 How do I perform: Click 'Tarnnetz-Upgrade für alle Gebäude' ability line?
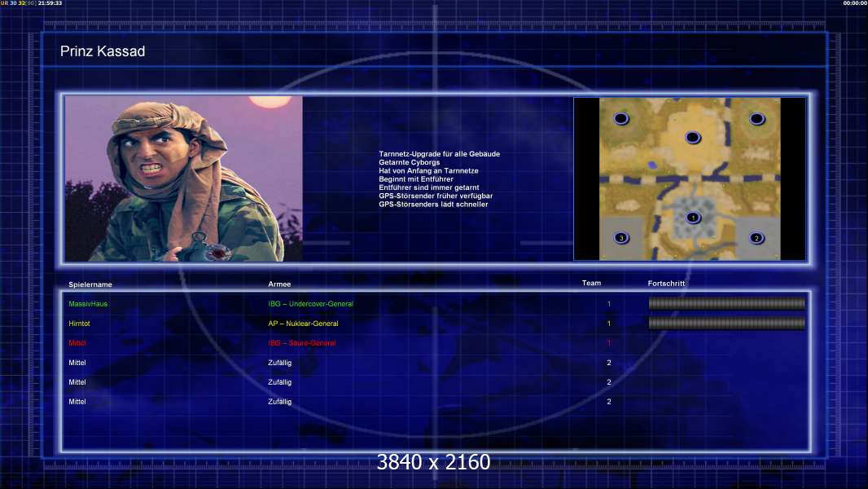click(440, 154)
